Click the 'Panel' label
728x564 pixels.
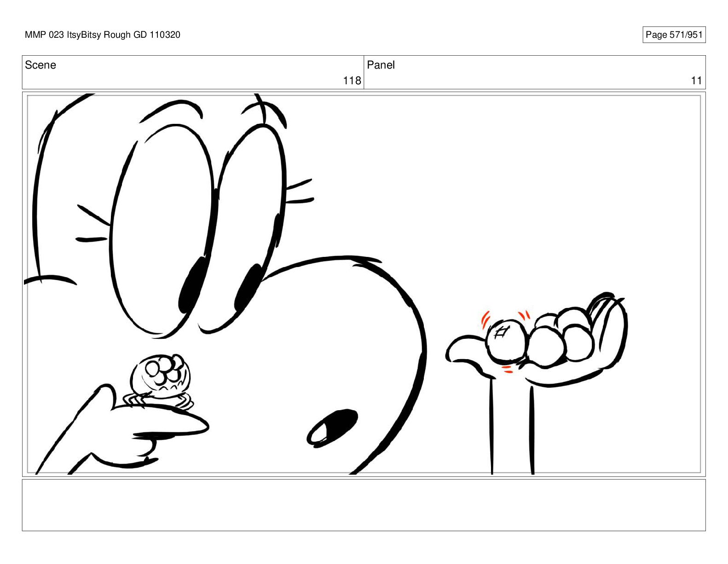[x=381, y=65]
